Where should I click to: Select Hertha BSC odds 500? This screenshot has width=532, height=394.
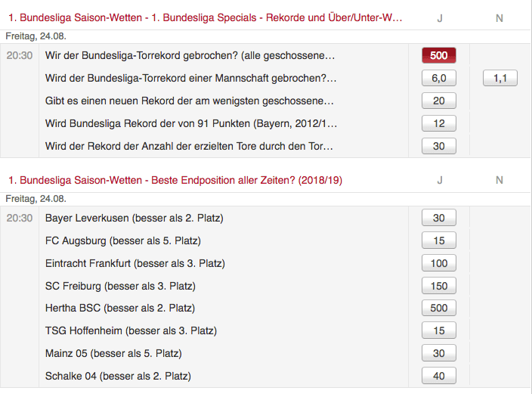(439, 308)
